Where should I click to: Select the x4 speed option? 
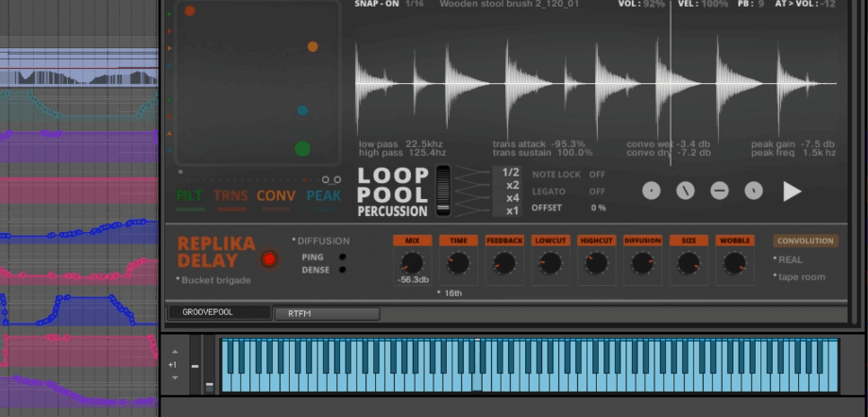tap(512, 198)
